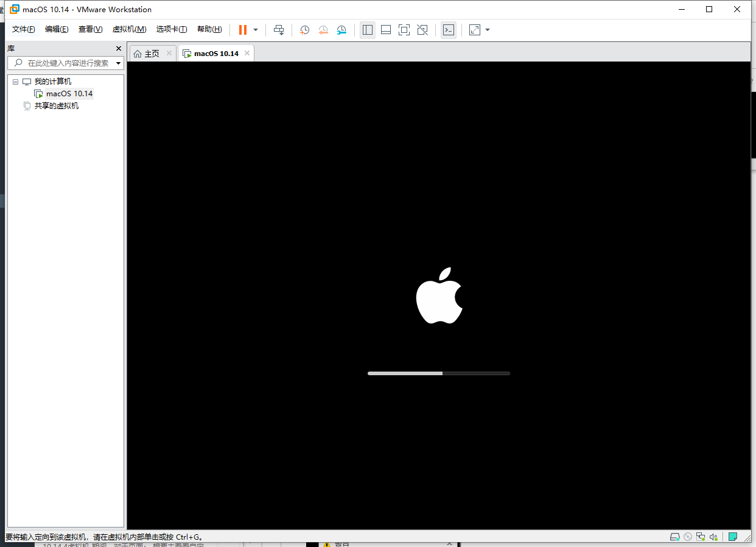Click the stretch guest display icon
Viewport: 756px width, 547px height.
(x=475, y=30)
